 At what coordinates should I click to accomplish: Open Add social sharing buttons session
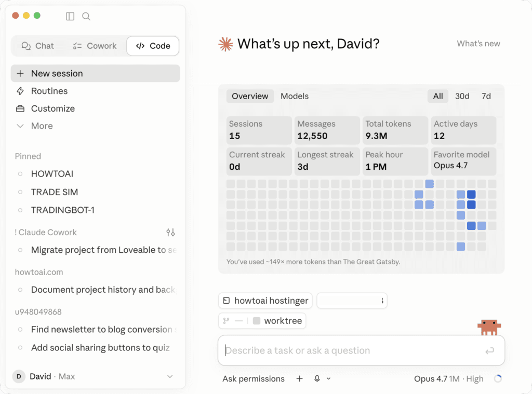point(96,348)
